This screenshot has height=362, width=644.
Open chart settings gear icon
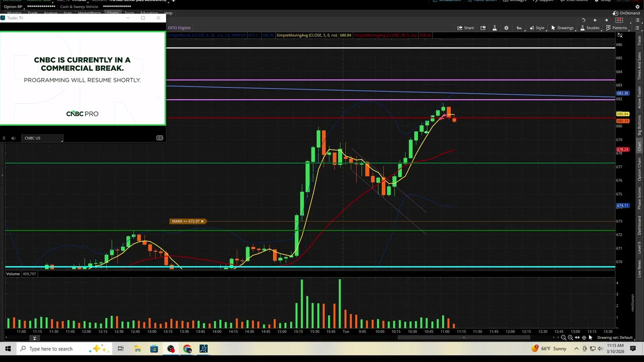506,28
